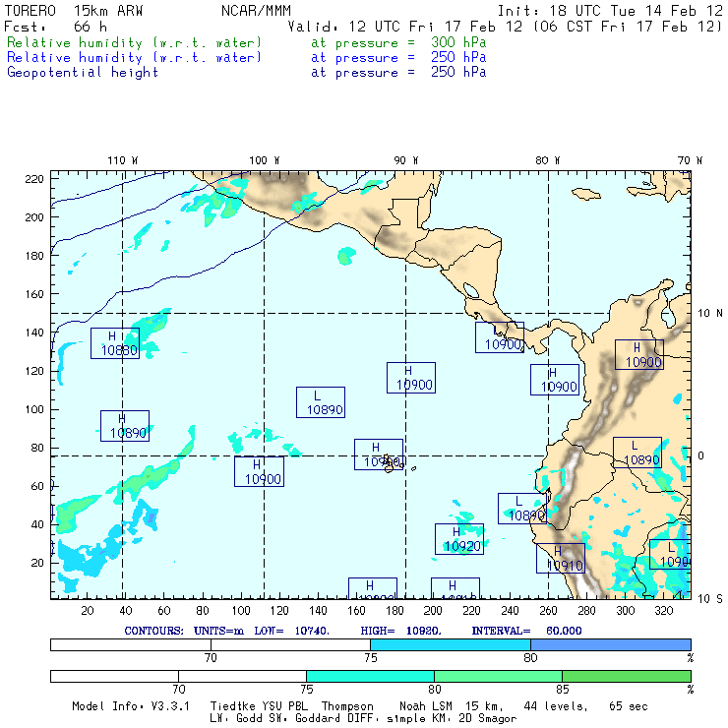Screen dimensions: 728x728
Task: Click the '90 W' longitude label
Action: tap(405, 160)
